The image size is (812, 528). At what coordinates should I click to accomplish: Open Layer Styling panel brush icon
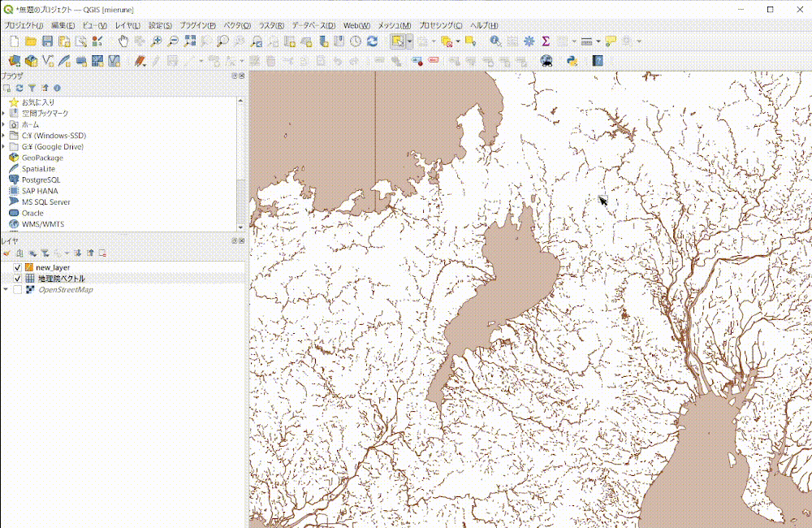[6, 253]
